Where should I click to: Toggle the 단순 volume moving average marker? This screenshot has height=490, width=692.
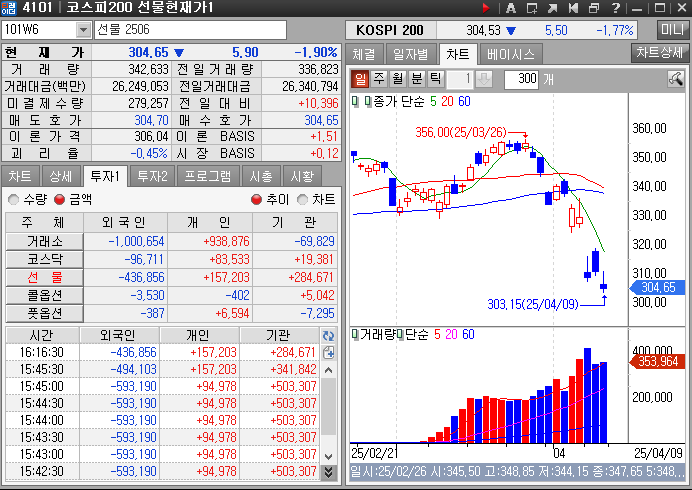[400, 335]
